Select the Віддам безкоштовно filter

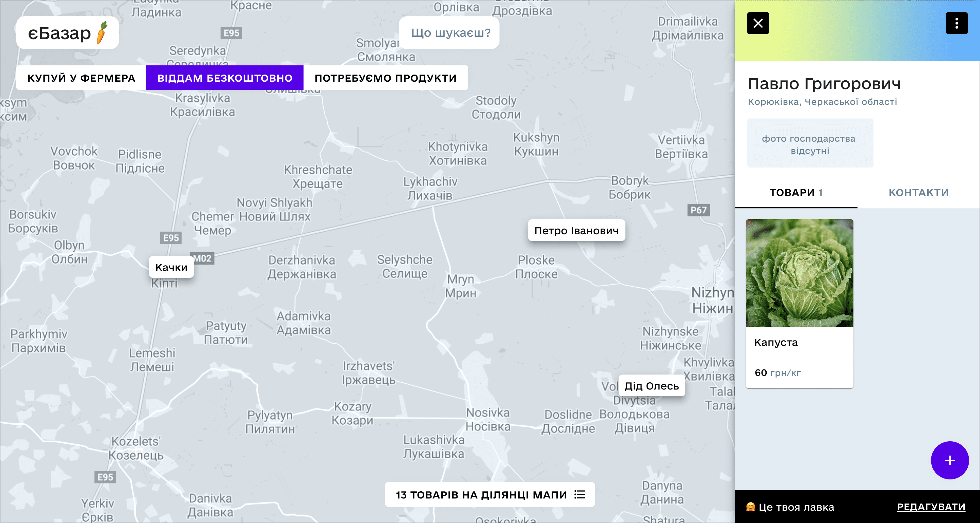coord(225,78)
